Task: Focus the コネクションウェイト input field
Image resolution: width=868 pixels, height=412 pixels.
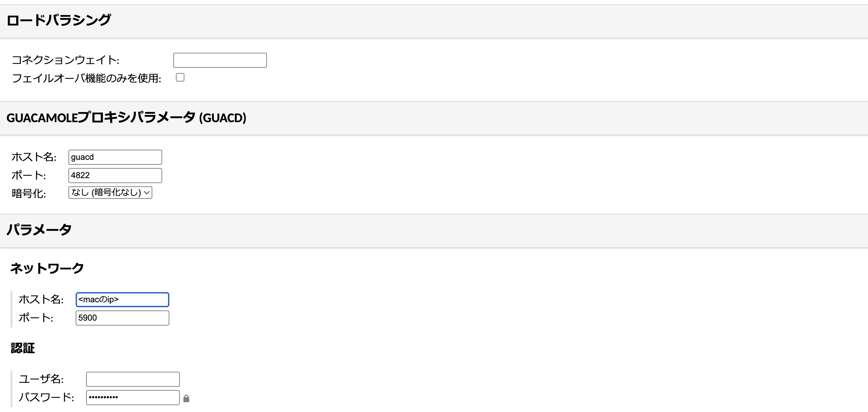Action: 220,60
